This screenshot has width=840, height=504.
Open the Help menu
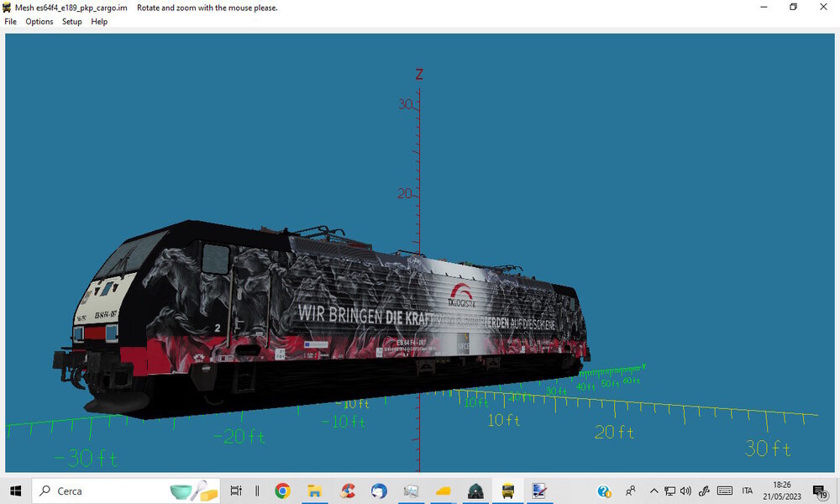[99, 22]
